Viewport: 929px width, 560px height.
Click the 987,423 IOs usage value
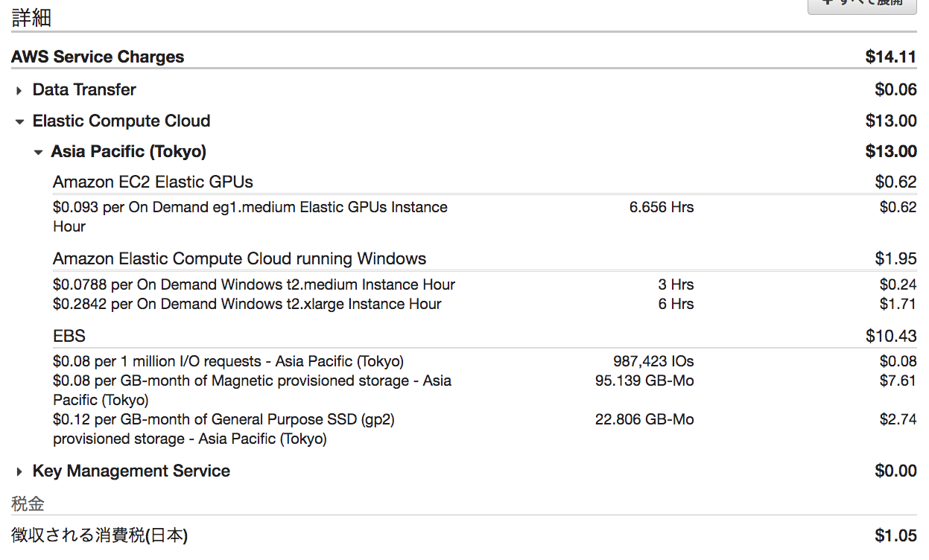pyautogui.click(x=653, y=362)
